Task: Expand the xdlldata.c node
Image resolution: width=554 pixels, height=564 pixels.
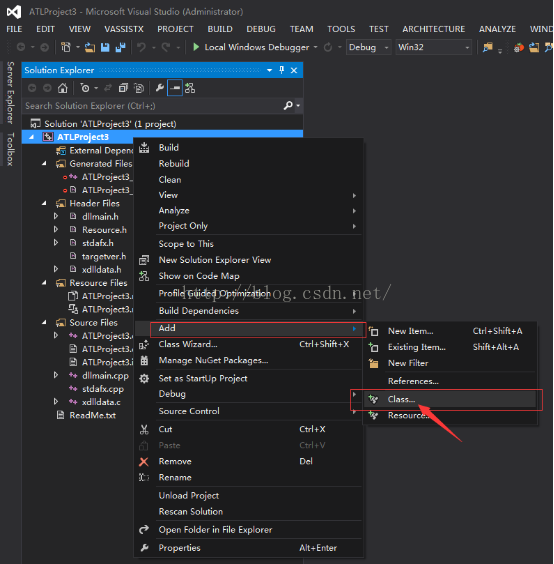Action: coord(56,401)
